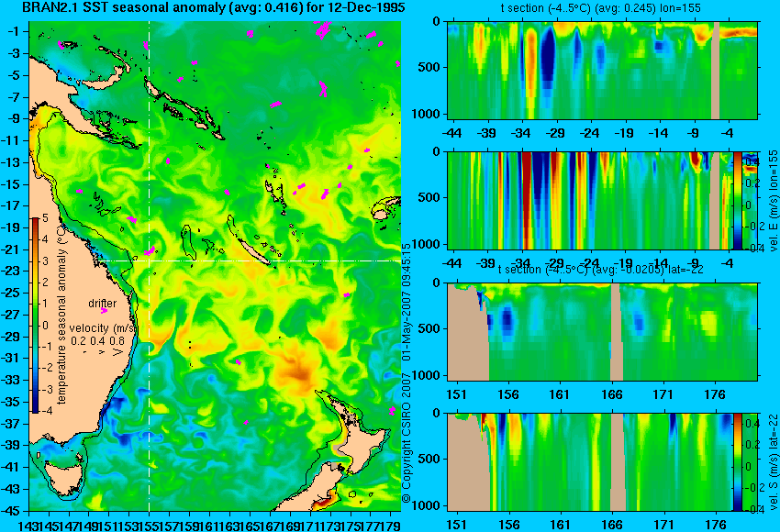780x532 pixels.
Task: Click 166 on the lat=-22 temperature section axis
Action: click(611, 394)
